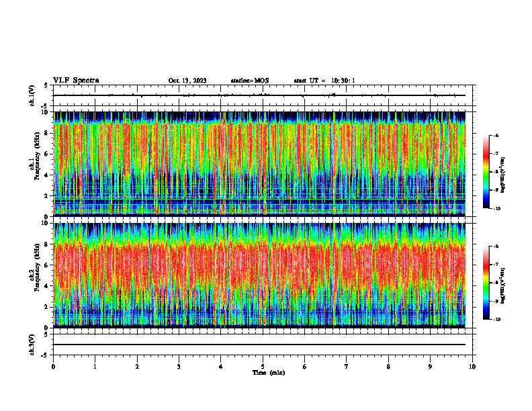The width and height of the screenshot is (532, 411).
Task: Click the "2" minute tick on the time axis
Action: pos(137,367)
